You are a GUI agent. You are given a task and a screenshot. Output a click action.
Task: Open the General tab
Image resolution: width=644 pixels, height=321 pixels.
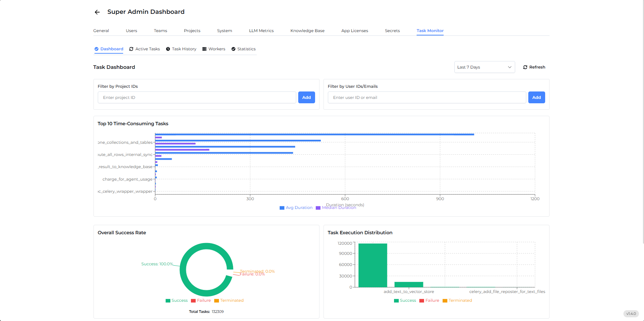click(101, 31)
